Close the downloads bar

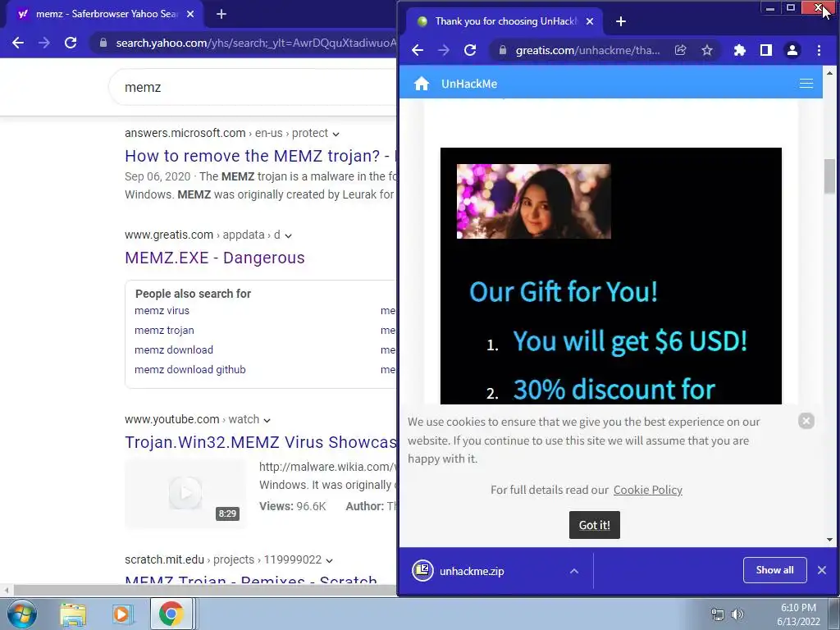[x=822, y=570]
